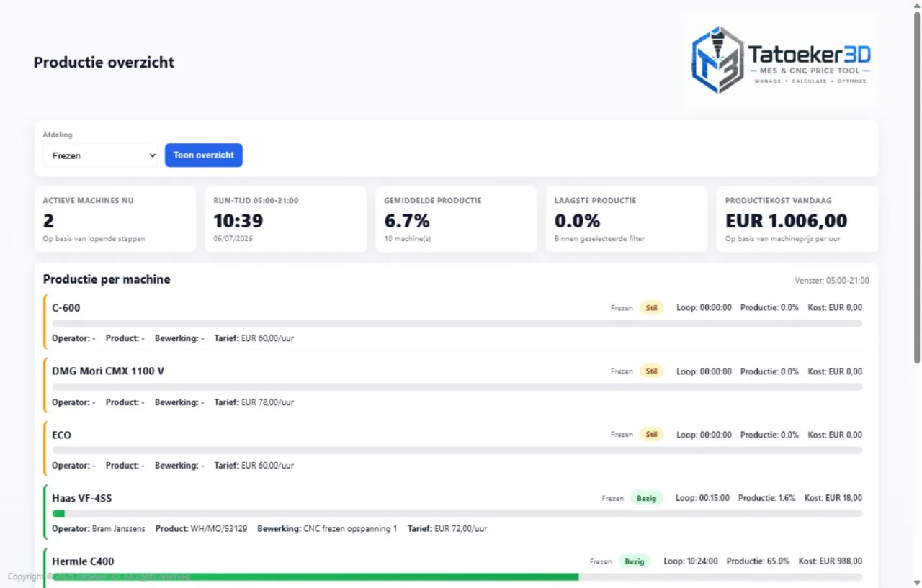The image size is (922, 588).
Task: Click the Hermle C400 green progress bar
Action: [x=315, y=577]
